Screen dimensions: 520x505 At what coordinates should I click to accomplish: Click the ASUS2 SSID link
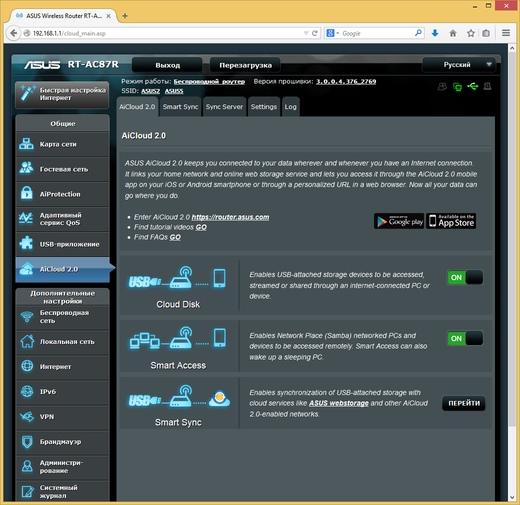pos(150,91)
